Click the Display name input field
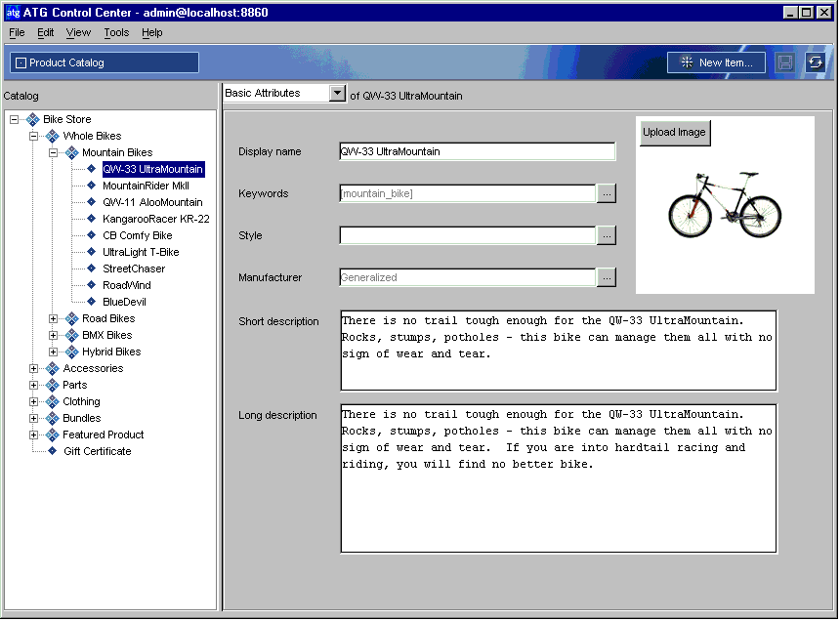 point(478,151)
